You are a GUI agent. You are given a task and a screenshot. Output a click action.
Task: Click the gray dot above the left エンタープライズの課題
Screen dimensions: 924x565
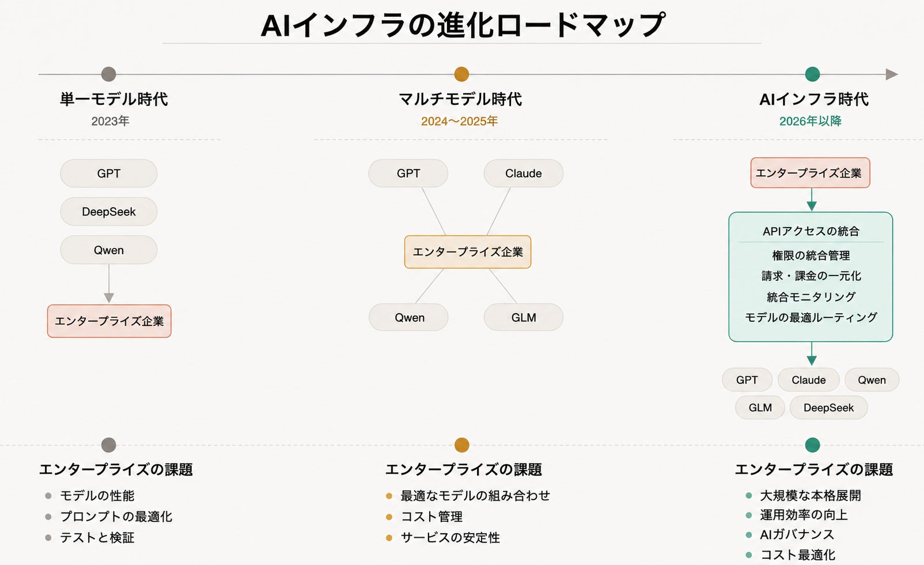108,445
